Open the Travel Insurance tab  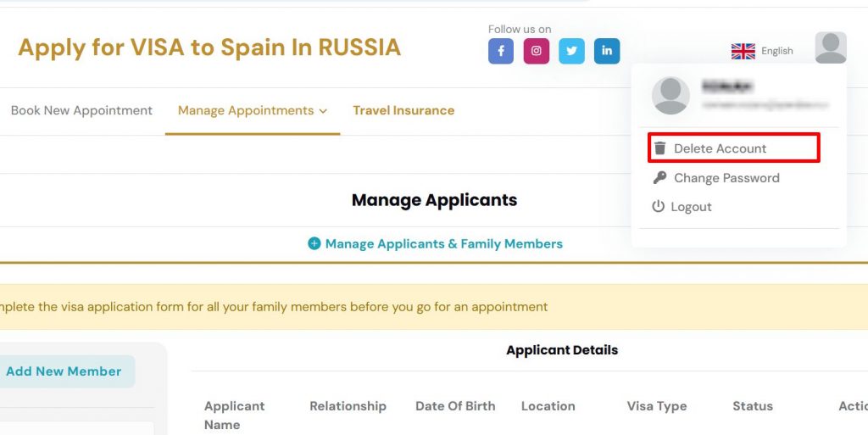[403, 110]
